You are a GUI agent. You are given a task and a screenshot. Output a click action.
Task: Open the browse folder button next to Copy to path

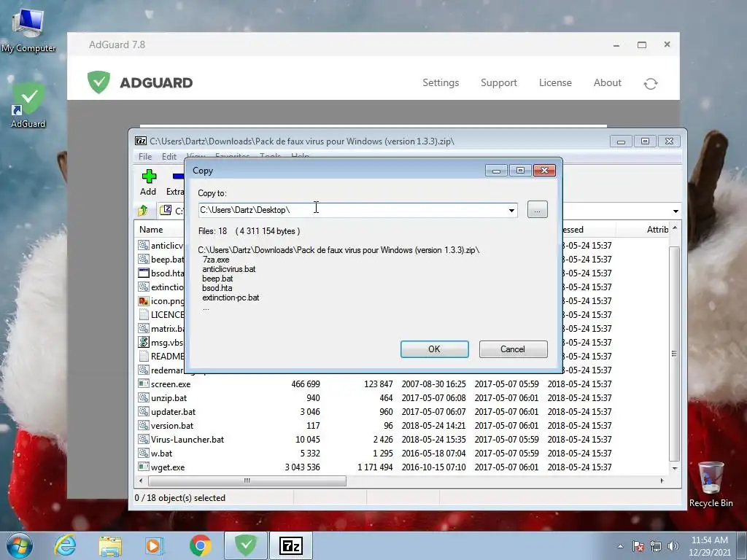[x=538, y=209]
